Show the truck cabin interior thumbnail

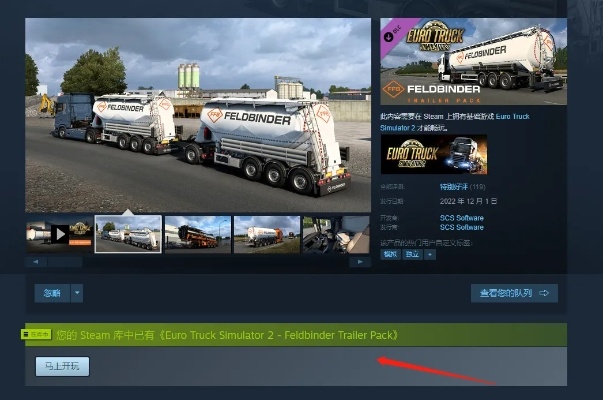[336, 234]
